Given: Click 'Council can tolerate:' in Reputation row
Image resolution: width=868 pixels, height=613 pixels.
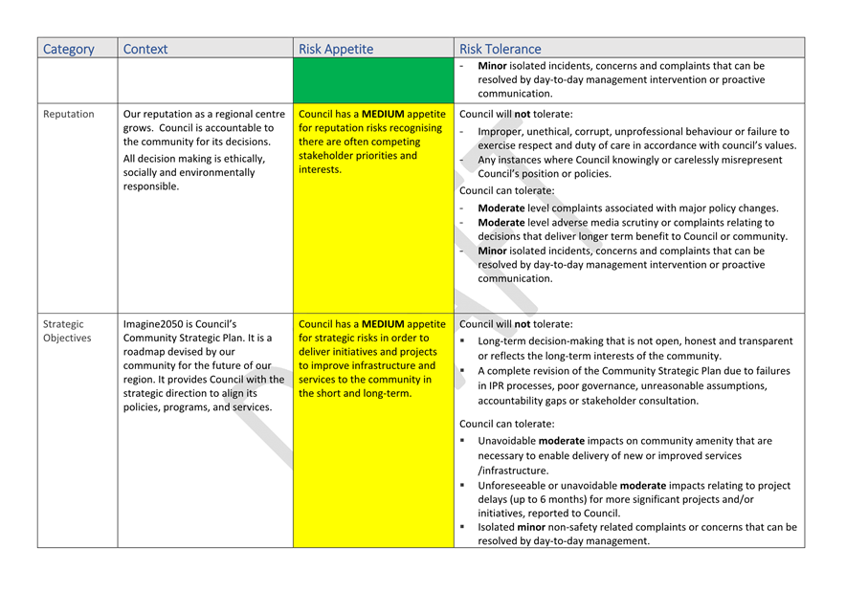Looking at the screenshot, I should 506,191.
